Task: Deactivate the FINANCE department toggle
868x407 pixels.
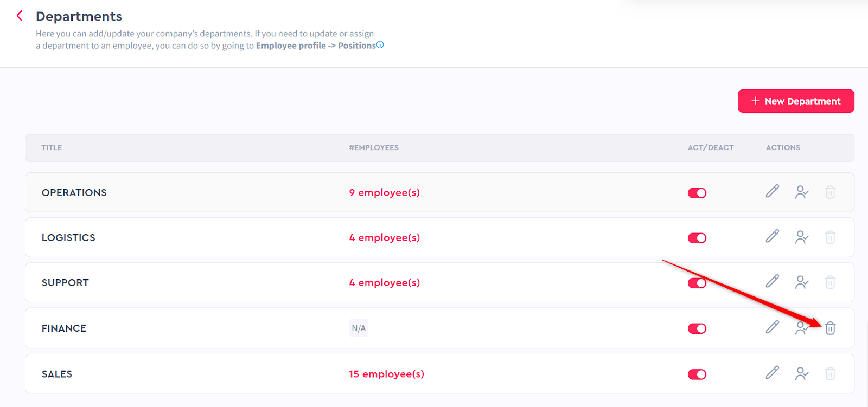Action: 697,328
